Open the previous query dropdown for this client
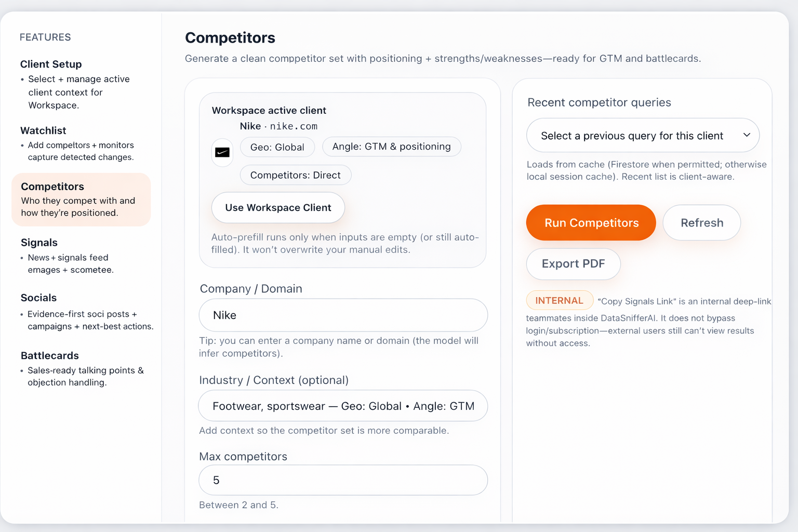The width and height of the screenshot is (798, 532). (642, 135)
